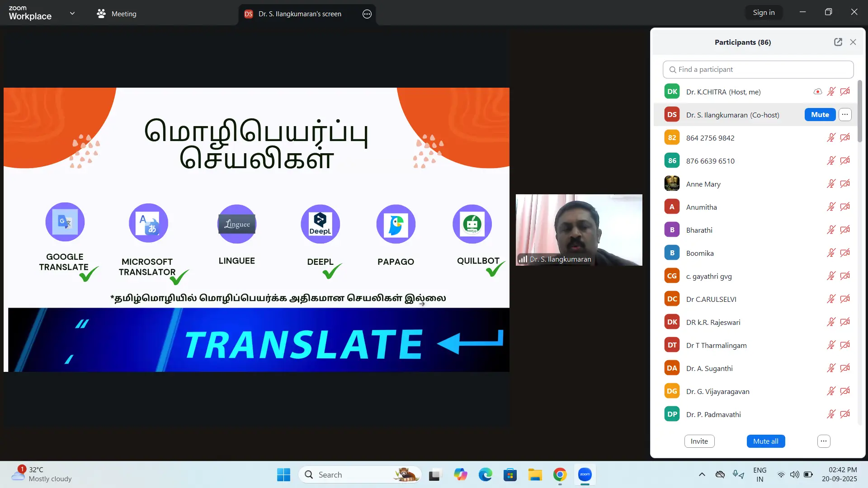Click Dr. G. Vijayaragavan muted microphone icon

point(831,391)
